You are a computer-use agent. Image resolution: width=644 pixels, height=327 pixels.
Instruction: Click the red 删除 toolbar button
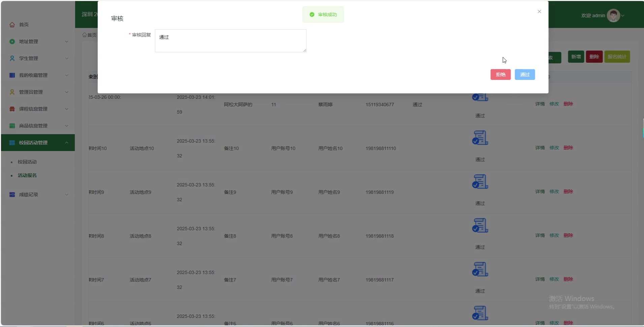pyautogui.click(x=594, y=57)
